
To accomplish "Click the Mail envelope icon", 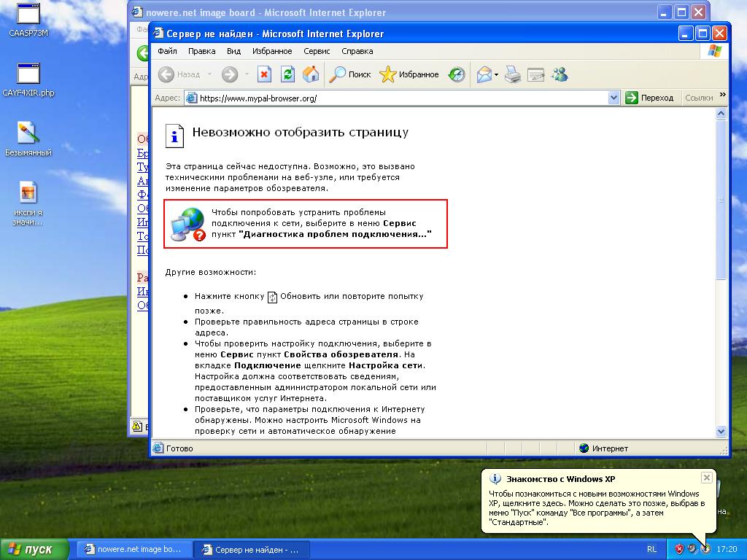I will pyautogui.click(x=484, y=74).
